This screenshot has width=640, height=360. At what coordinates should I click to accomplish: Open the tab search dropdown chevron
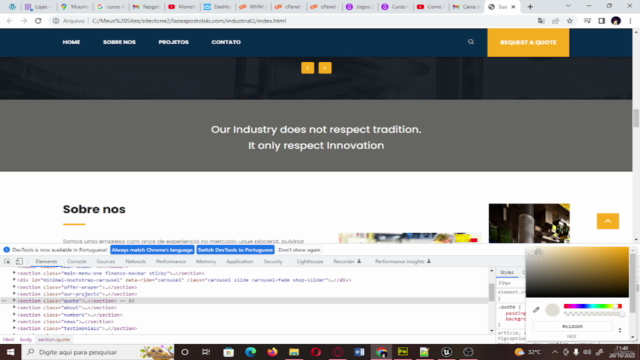pos(568,6)
